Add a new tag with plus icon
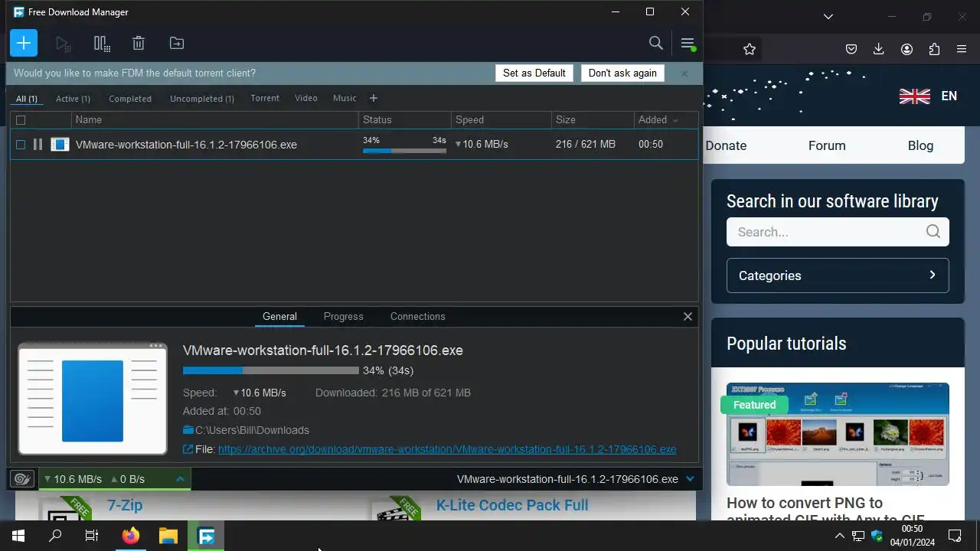980x551 pixels. coord(374,98)
